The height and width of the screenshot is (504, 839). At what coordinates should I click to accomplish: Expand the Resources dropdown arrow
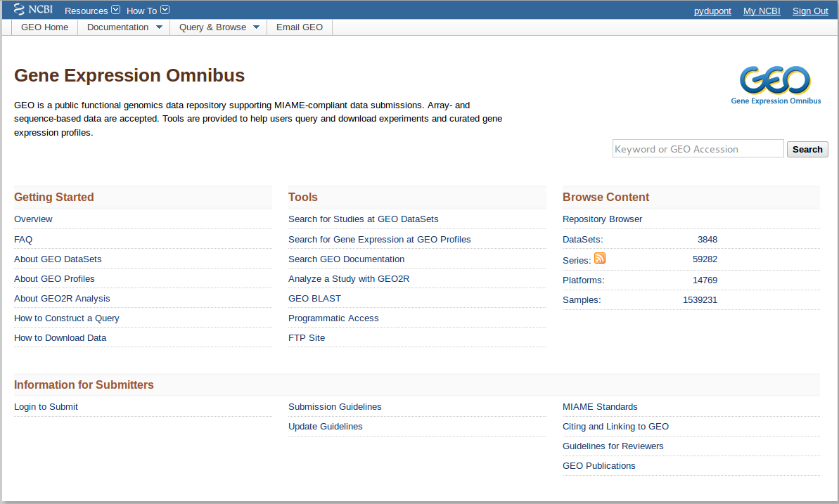[x=116, y=10]
